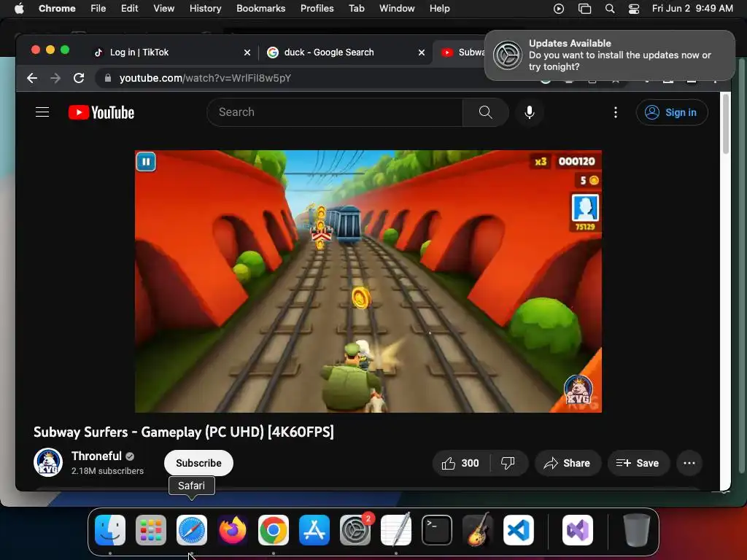Screen dimensions: 747x560
Task: Open the History menu
Action: pos(205,9)
